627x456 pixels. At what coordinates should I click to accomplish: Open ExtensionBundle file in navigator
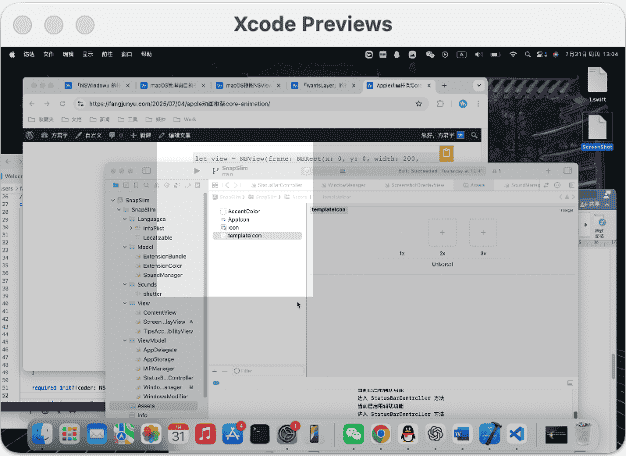(x=164, y=256)
